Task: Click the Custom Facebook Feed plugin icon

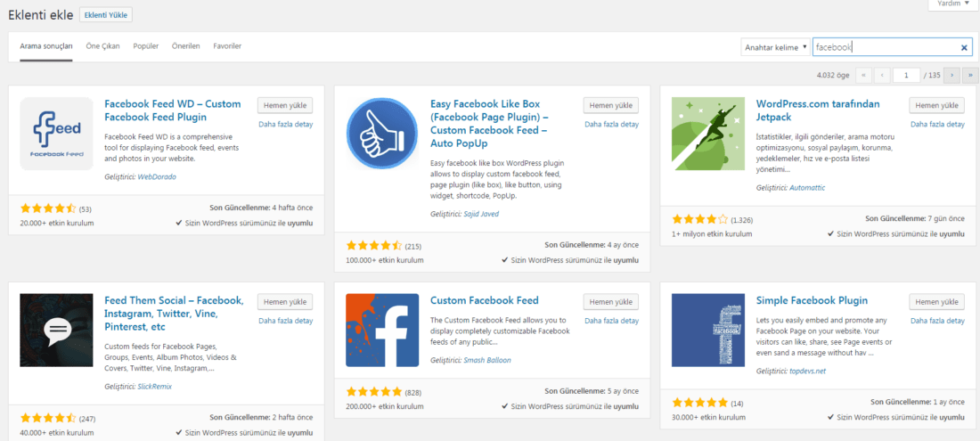Action: click(382, 331)
